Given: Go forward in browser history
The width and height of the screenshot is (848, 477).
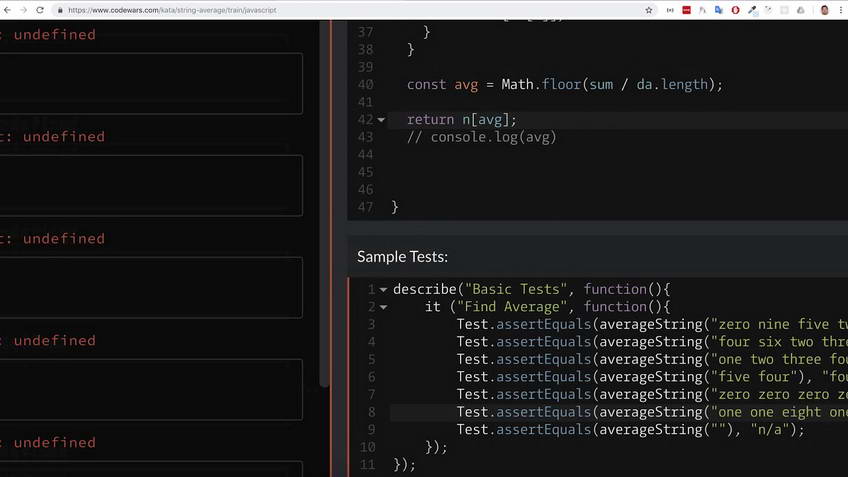Looking at the screenshot, I should 23,10.
